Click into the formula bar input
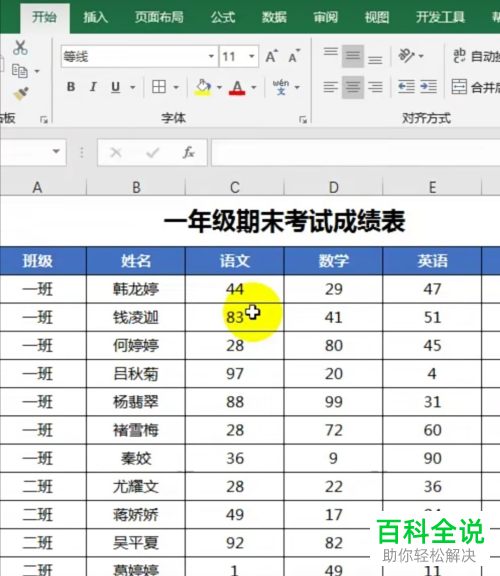The width and height of the screenshot is (500, 576). (356, 152)
